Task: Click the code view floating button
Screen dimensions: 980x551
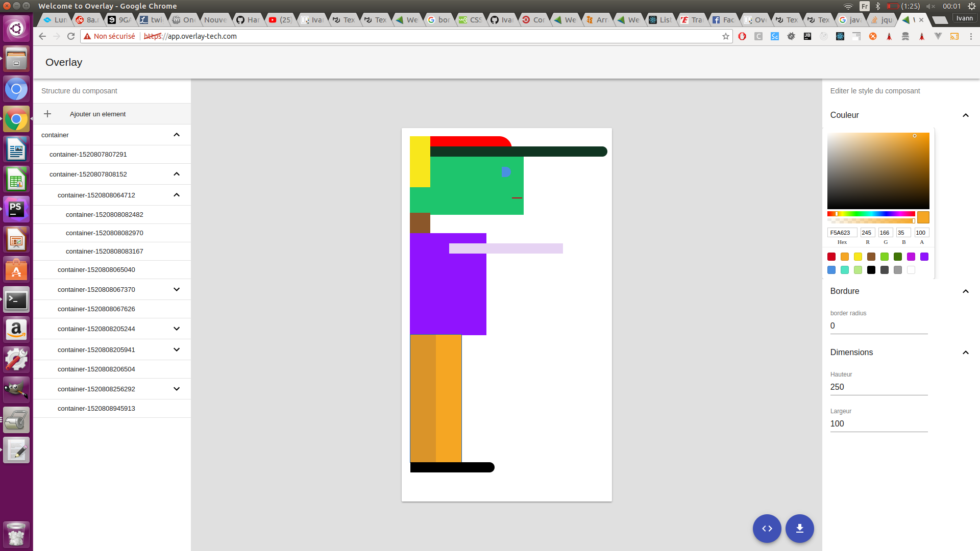Action: 767,529
